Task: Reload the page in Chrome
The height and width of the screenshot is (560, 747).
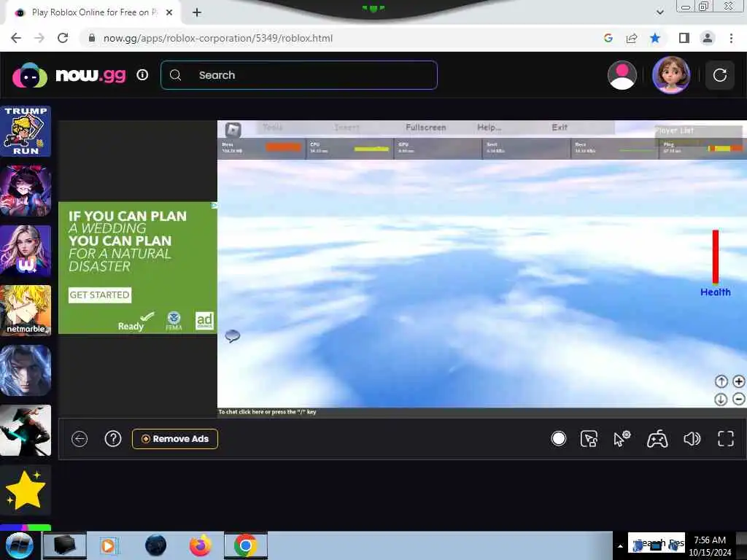Action: click(63, 38)
